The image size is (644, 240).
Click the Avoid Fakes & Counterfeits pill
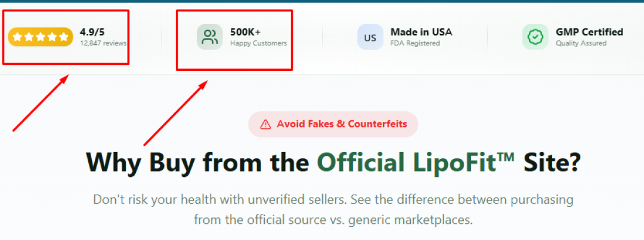(x=333, y=124)
